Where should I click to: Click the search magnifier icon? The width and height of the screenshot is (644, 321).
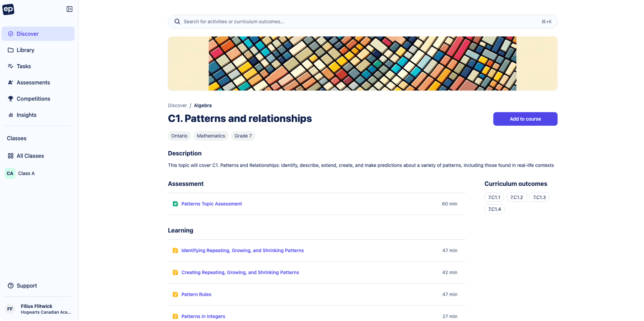click(177, 22)
